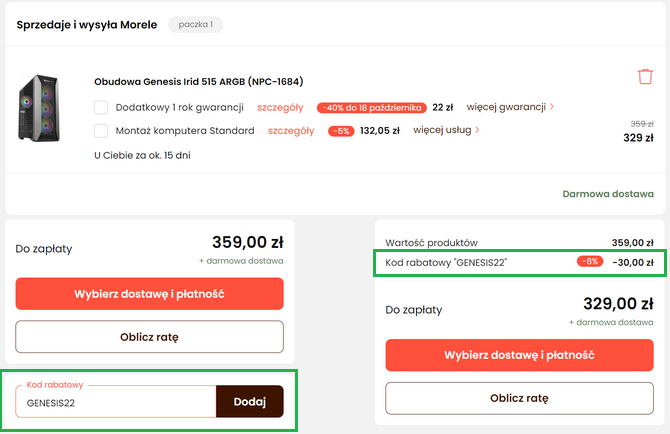The width and height of the screenshot is (670, 434).
Task: Click Wybierz dostawę i płatność under 329,00 zł
Action: 519,355
